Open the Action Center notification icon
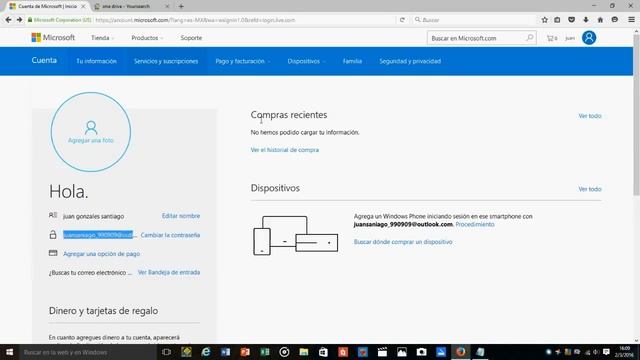Image resolution: width=640 pixels, height=360 pixels. point(607,352)
